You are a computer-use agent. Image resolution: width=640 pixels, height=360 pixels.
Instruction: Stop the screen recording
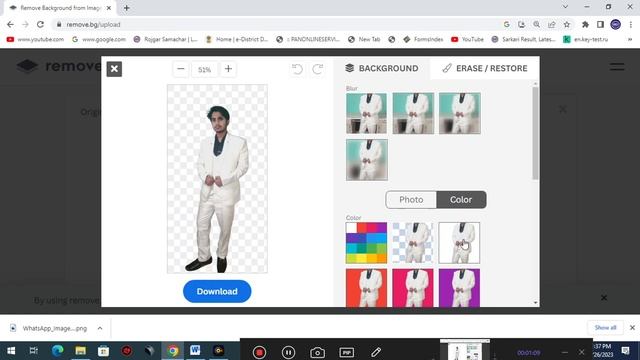coord(259,352)
